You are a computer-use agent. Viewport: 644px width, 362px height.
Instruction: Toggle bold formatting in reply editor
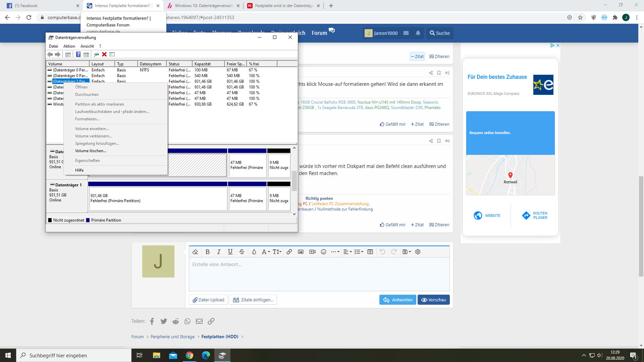coord(207,252)
